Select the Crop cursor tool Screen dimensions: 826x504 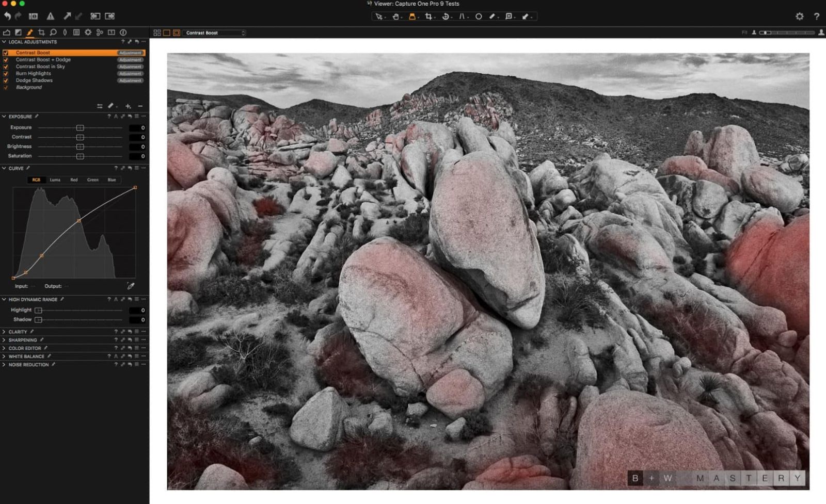(x=428, y=17)
